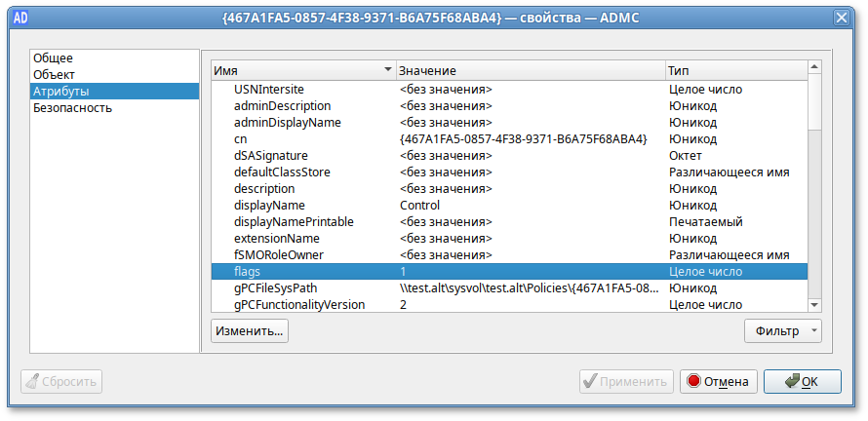
Task: Select the gPCFileSysPath attribute
Action: tap(509, 288)
